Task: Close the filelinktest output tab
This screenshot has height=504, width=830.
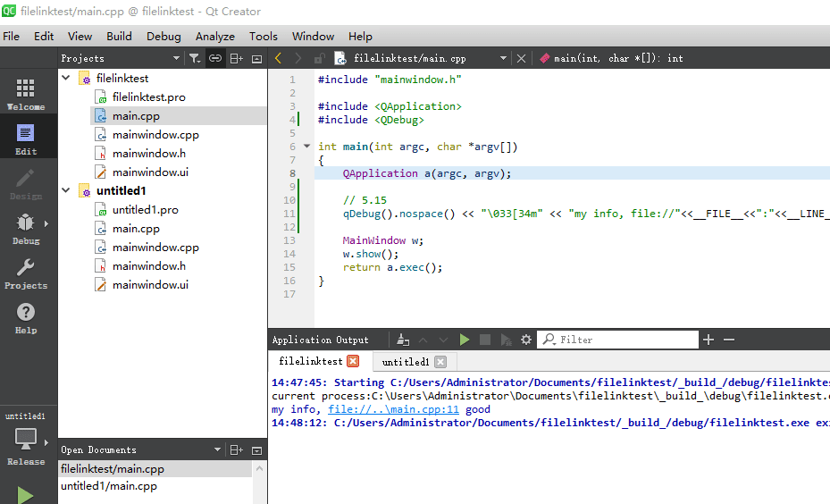Action: [x=353, y=361]
